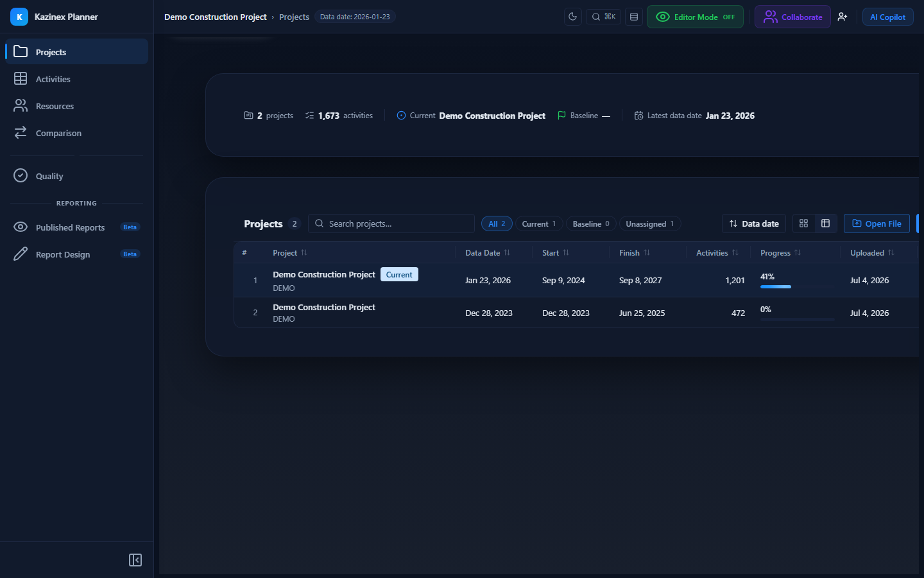Click the Beta badge beside Published Reports

[x=130, y=227]
